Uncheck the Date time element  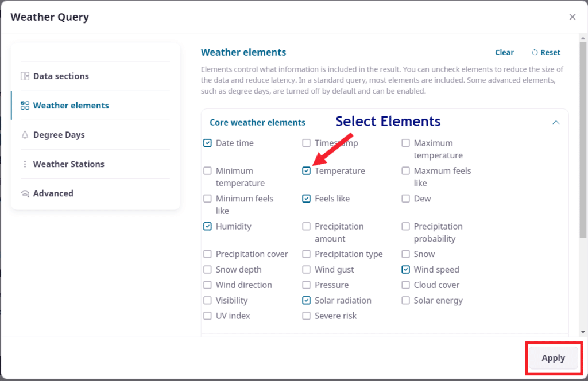click(207, 142)
